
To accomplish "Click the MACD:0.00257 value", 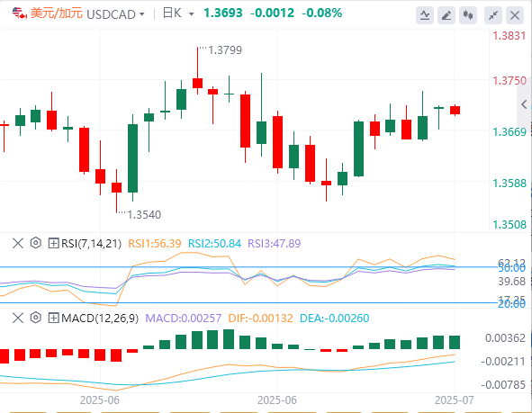I will click(x=184, y=318).
